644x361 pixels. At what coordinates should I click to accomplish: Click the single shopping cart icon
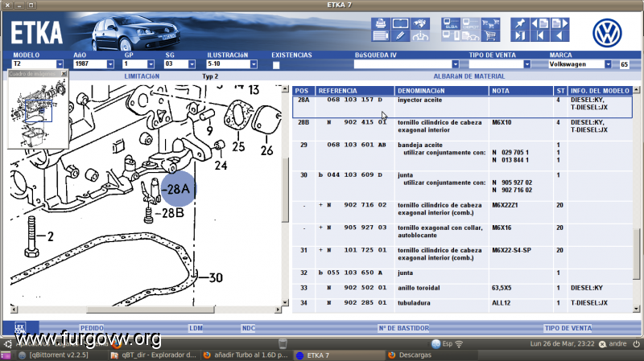(490, 36)
